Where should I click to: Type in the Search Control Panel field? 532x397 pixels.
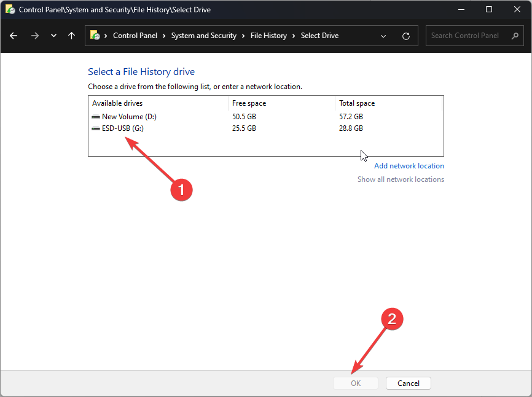(x=467, y=36)
